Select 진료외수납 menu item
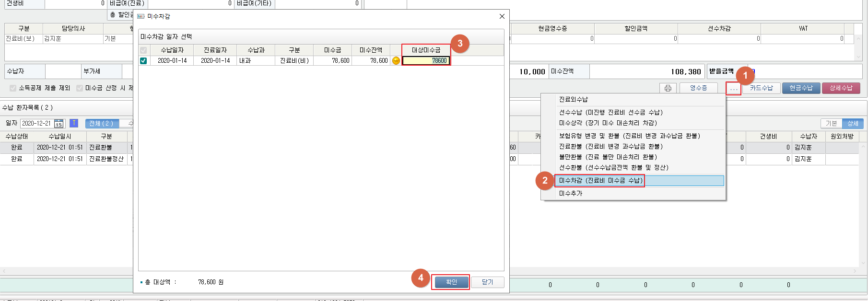This screenshot has width=868, height=301. tap(574, 100)
